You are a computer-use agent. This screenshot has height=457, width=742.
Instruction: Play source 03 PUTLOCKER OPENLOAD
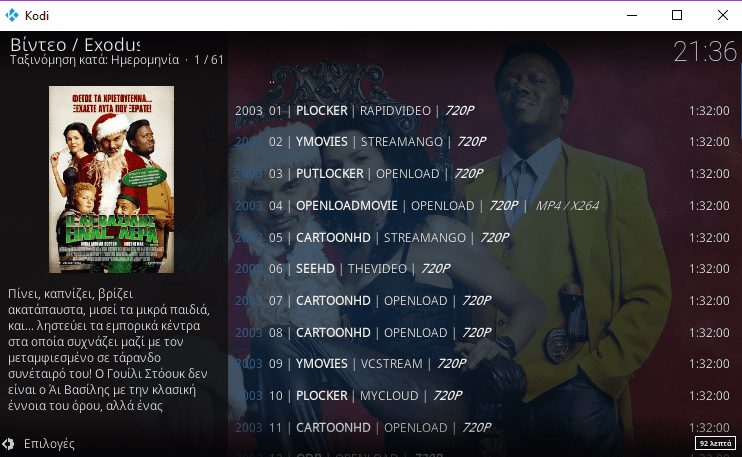coord(483,174)
